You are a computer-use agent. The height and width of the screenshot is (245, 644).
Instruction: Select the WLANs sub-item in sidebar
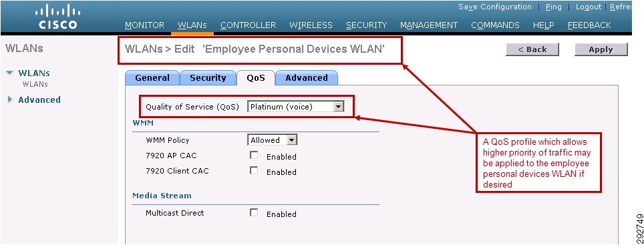[35, 84]
